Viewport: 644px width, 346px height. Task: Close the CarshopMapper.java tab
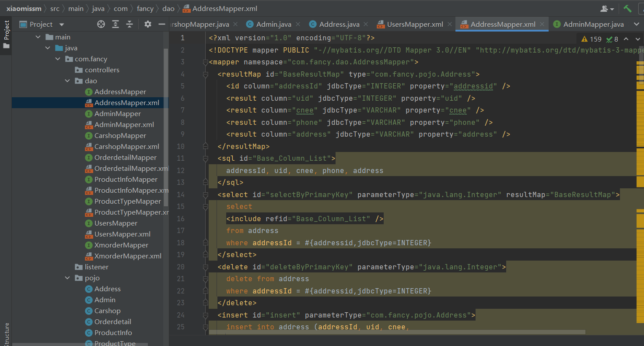pos(235,25)
